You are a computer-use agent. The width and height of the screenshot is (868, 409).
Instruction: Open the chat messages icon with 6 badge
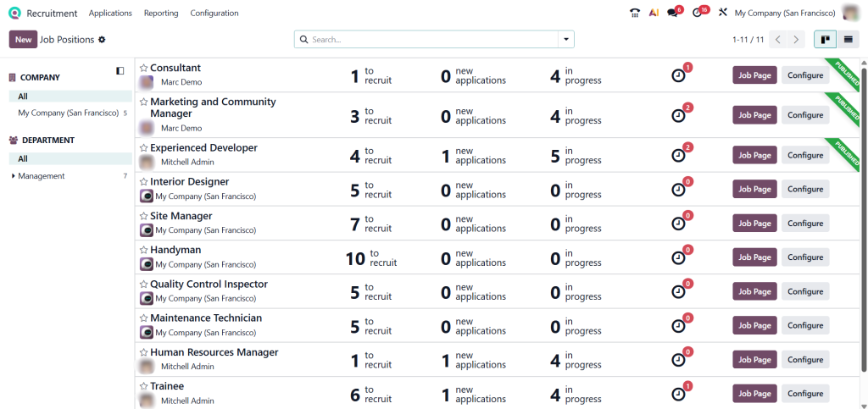point(672,13)
